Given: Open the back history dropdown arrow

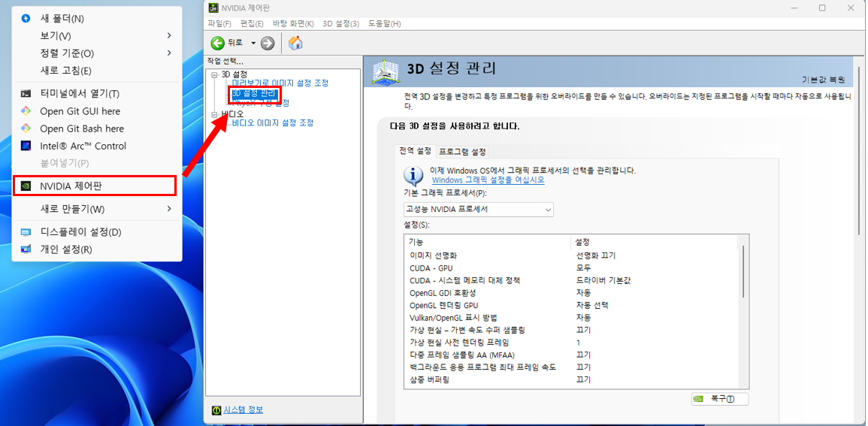Looking at the screenshot, I should pos(253,43).
